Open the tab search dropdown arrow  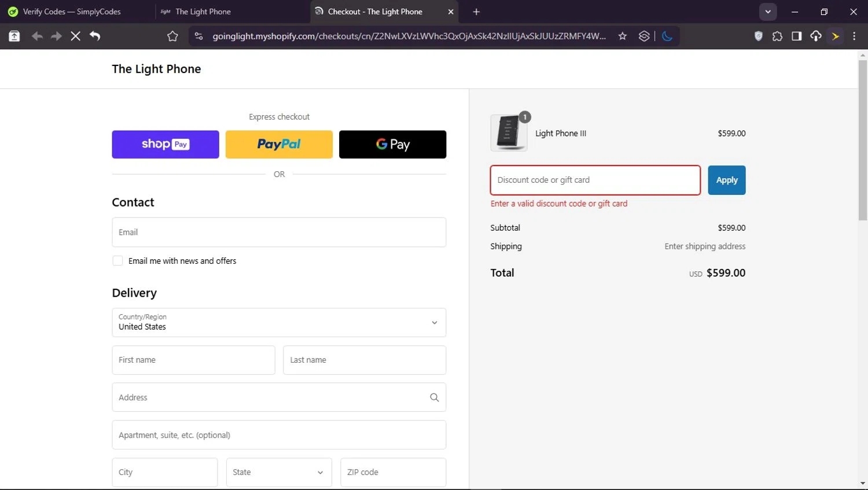(x=768, y=12)
